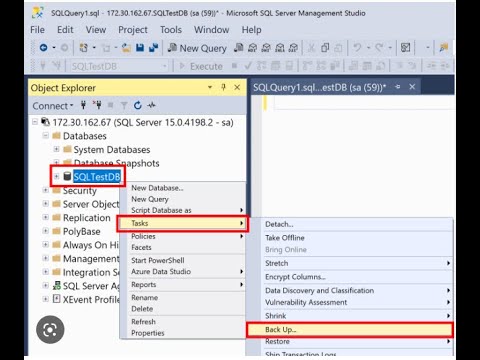Click the Parse checkmark icon
The width and height of the screenshot is (480, 360).
tap(248, 66)
